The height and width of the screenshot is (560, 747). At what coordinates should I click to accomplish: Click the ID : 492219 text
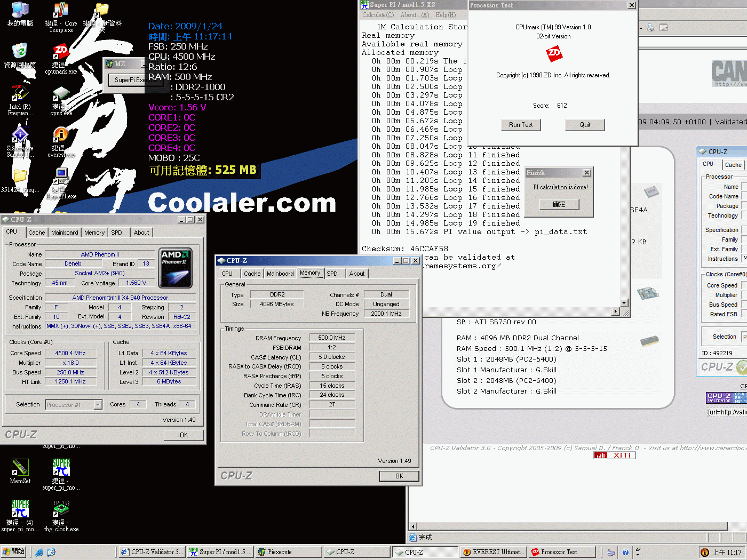click(717, 353)
